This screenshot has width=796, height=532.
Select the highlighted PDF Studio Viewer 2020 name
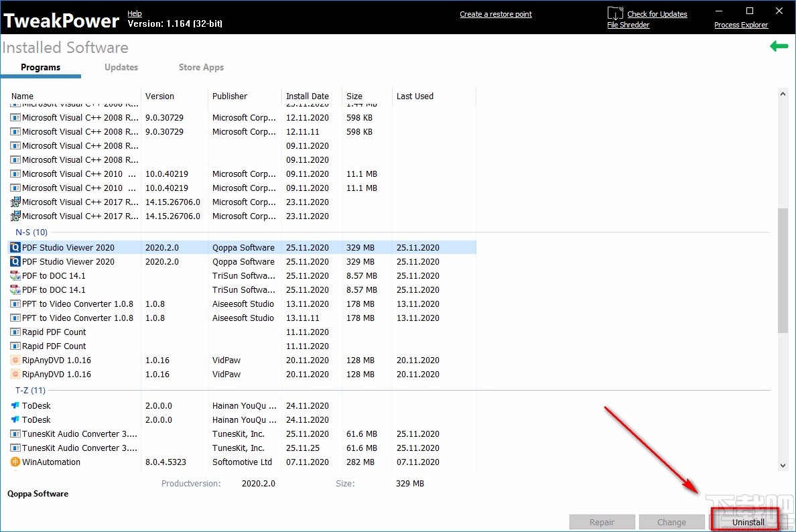68,248
